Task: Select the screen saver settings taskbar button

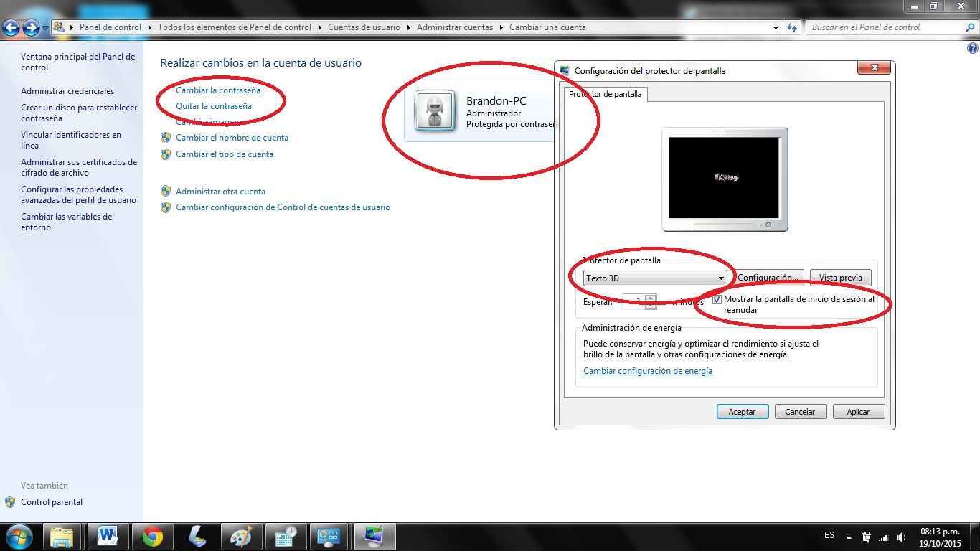Action: pyautogui.click(x=374, y=537)
